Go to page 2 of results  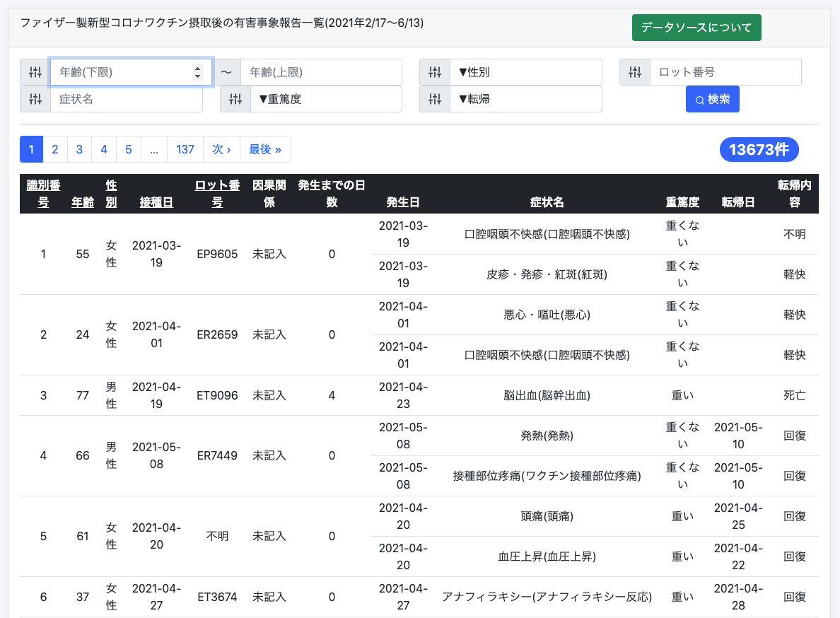55,149
